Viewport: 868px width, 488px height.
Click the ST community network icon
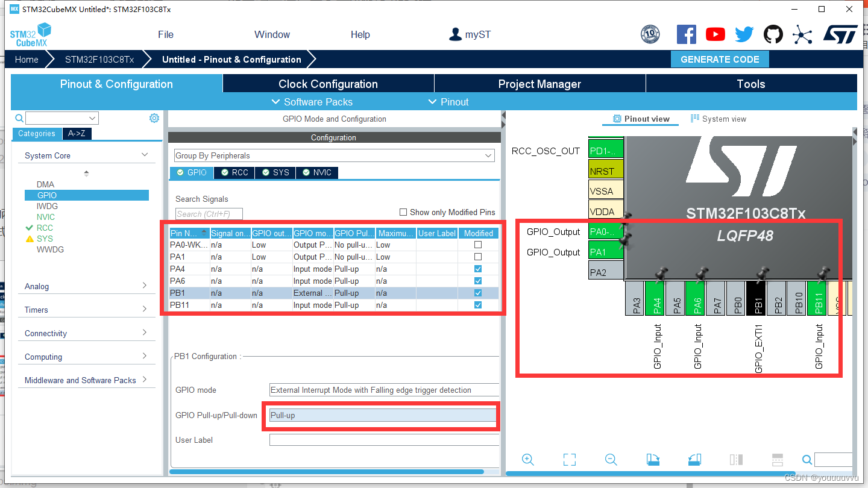tap(802, 34)
